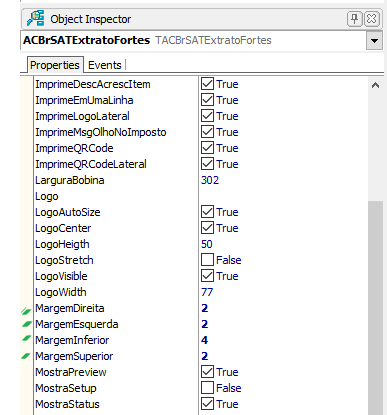The height and width of the screenshot is (415, 387).
Task: Select the LogoAutoSize property name
Action: 68,212
